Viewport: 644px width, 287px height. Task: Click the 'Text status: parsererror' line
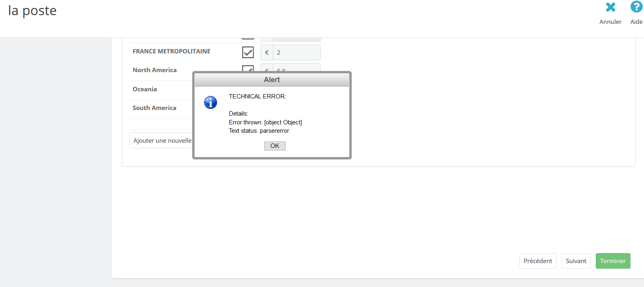coord(259,131)
